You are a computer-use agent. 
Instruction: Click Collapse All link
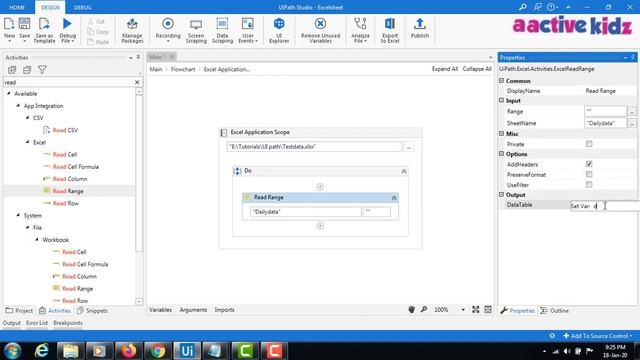tap(477, 69)
